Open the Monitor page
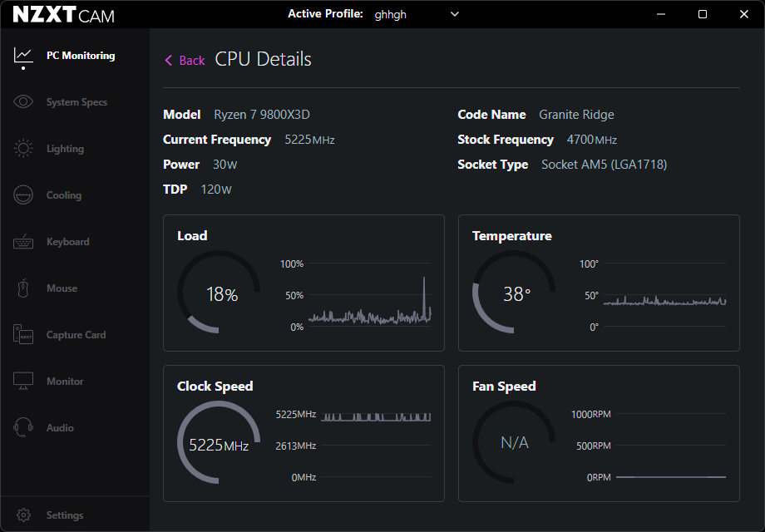Screen dimensions: 765x532 pyautogui.click(x=65, y=382)
